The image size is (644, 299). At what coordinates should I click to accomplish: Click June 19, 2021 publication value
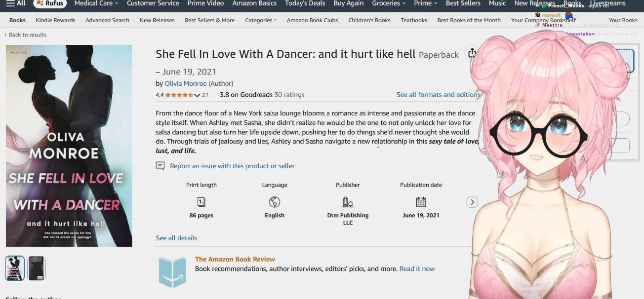(421, 215)
